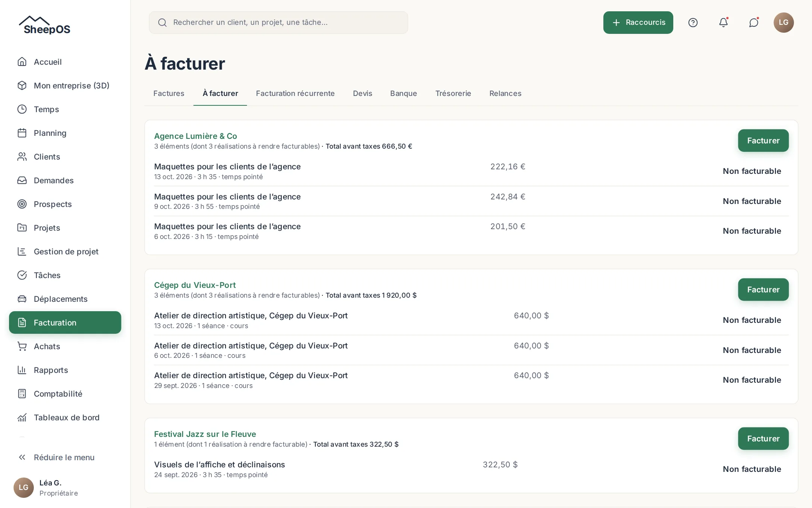Open the Devis tab
This screenshot has height=508, width=812.
tap(362, 93)
